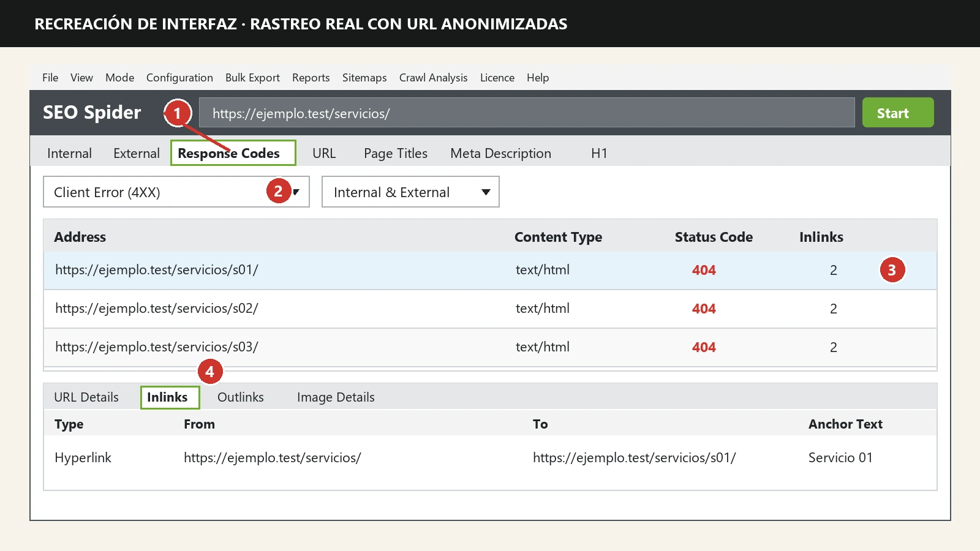This screenshot has width=980, height=551.
Task: Open the View menu
Action: click(81, 78)
